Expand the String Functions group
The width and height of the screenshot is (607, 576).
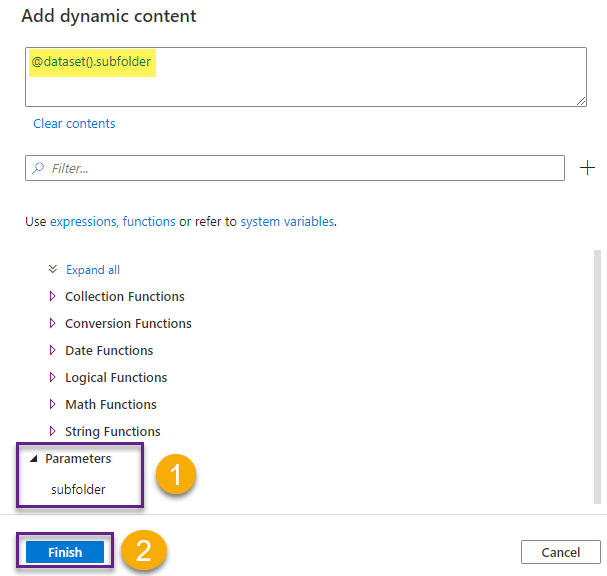coord(53,432)
